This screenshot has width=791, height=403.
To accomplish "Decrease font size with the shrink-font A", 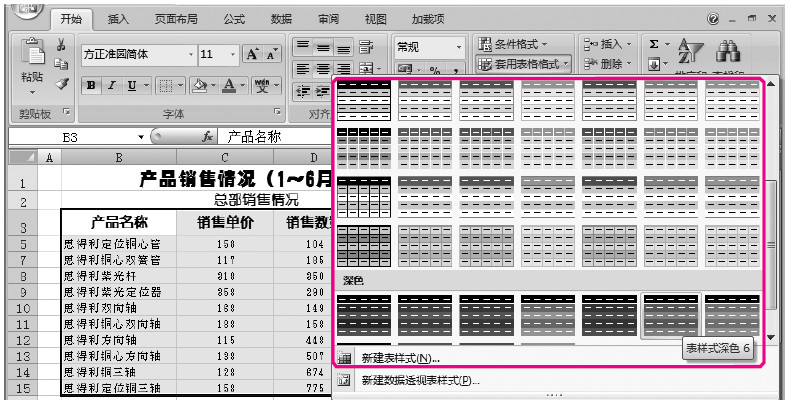I will [271, 54].
